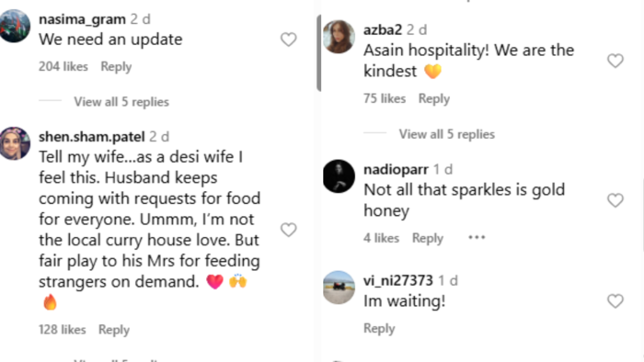644x362 pixels.
Task: Reply to nasima_gram's comment
Action: (x=116, y=67)
